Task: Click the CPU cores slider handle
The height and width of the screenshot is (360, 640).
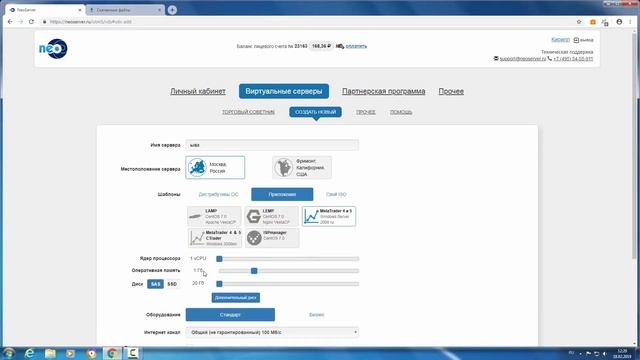Action: [219, 259]
